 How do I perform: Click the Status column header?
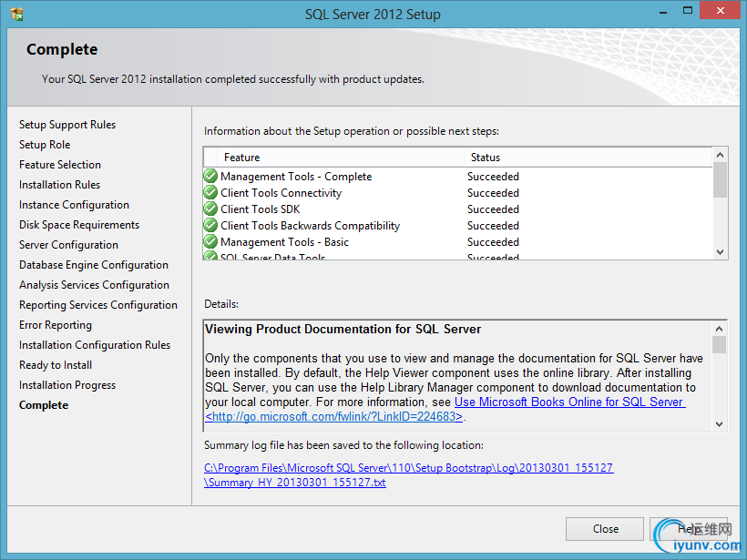(x=588, y=158)
